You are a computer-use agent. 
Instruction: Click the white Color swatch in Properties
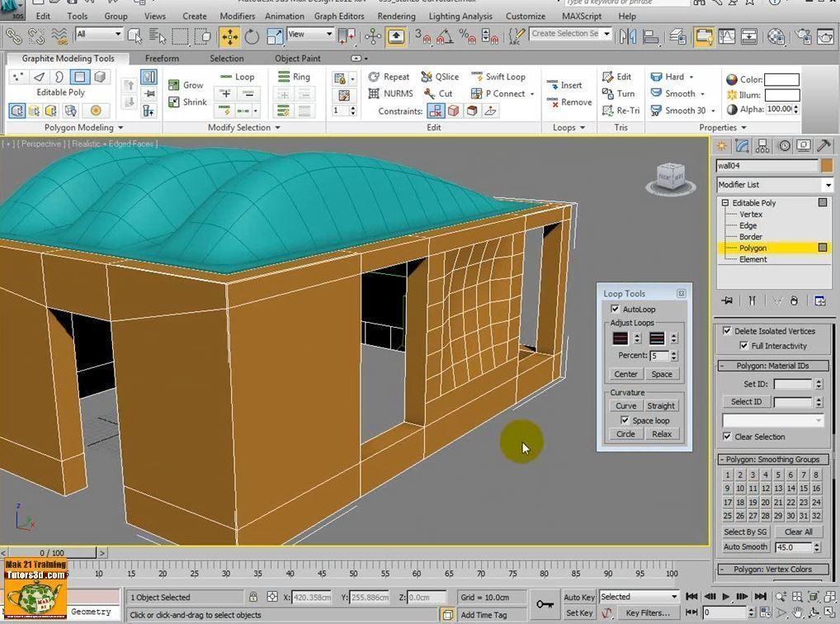click(x=781, y=80)
